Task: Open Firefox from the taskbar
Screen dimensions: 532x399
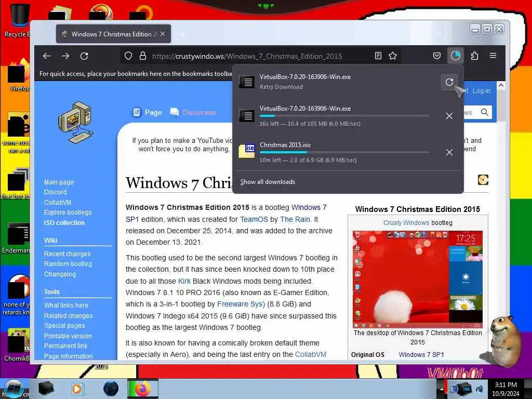Action: (x=143, y=389)
